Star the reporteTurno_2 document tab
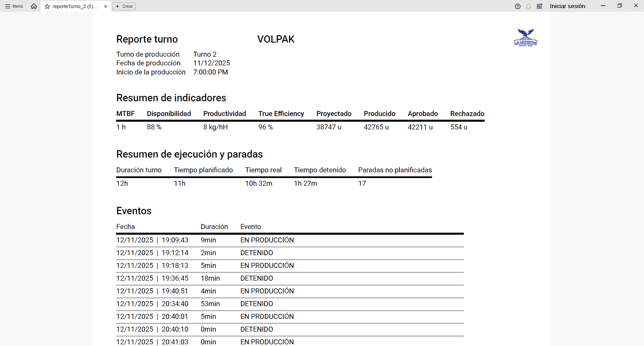This screenshot has height=346, width=644. click(47, 6)
